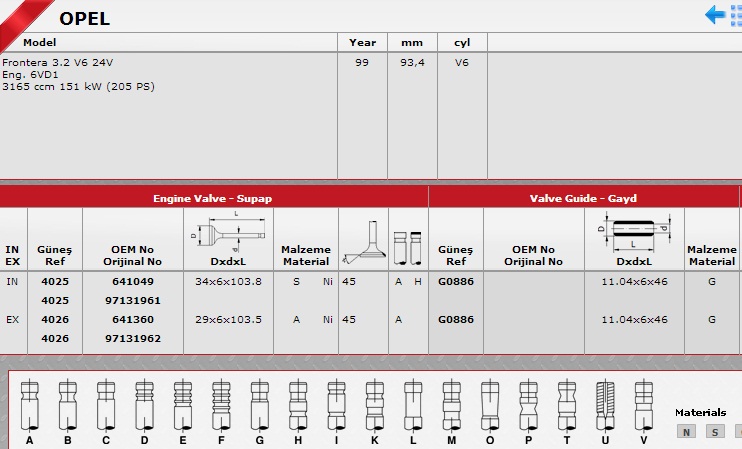Select valve stem type H diagram
The width and height of the screenshot is (742, 449).
pyautogui.click(x=298, y=405)
